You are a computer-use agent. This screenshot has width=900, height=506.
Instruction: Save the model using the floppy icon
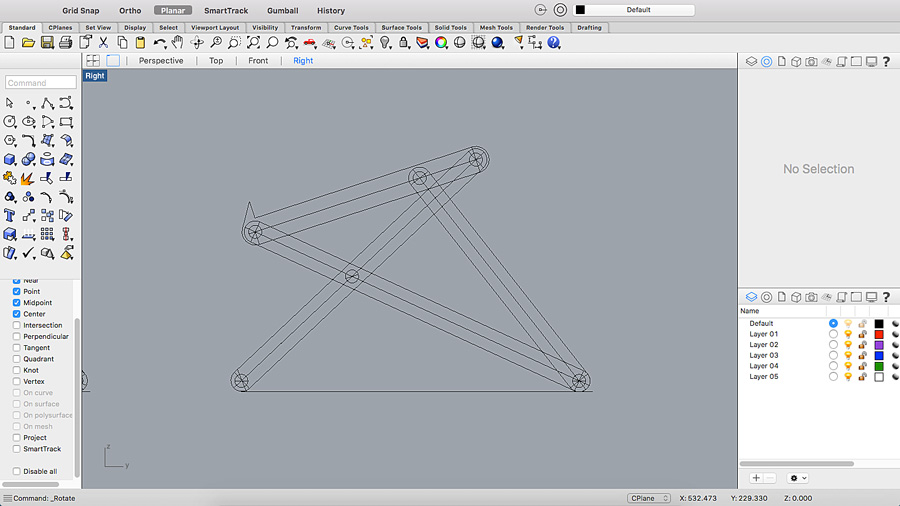click(47, 42)
